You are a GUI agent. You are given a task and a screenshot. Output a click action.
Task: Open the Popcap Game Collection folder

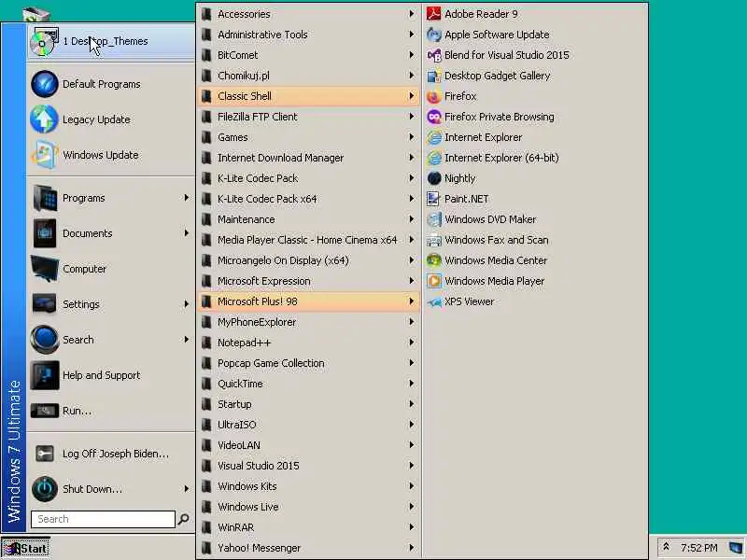point(308,363)
